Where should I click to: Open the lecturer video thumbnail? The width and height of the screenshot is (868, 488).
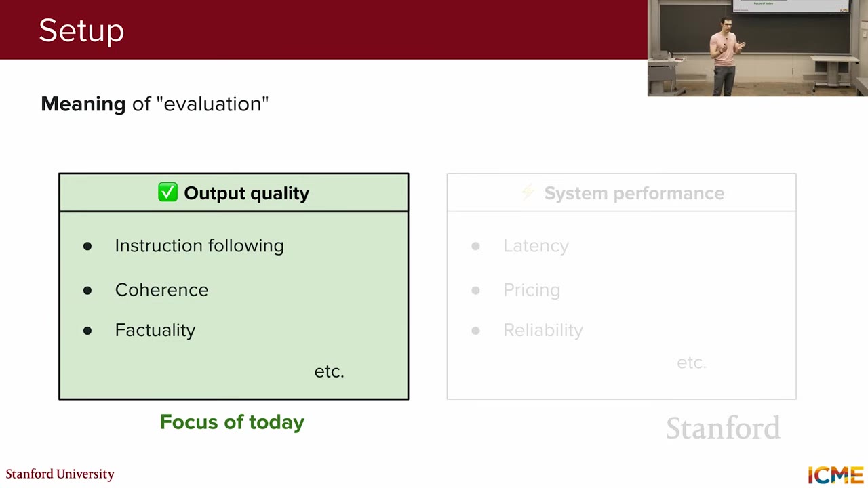click(757, 48)
